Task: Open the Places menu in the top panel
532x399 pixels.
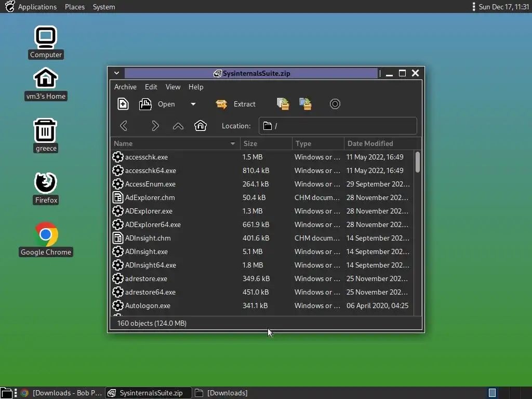Action: [x=75, y=7]
